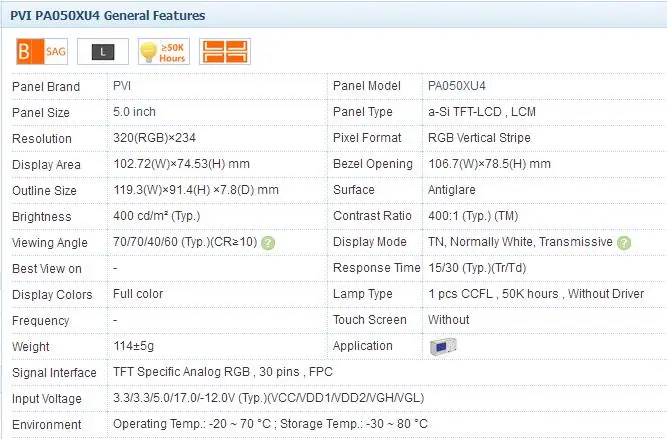Click the Pixel Format label
667x439 pixels.
(x=367, y=138)
